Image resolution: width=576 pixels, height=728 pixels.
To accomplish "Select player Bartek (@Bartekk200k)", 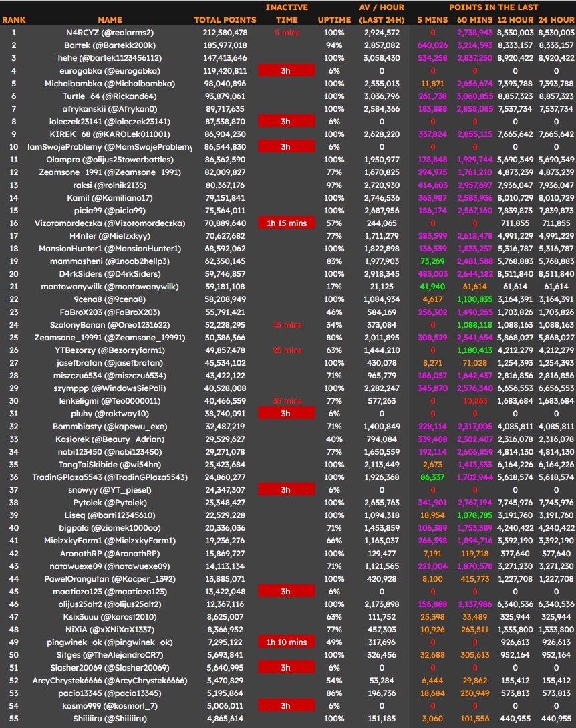I will click(110, 45).
